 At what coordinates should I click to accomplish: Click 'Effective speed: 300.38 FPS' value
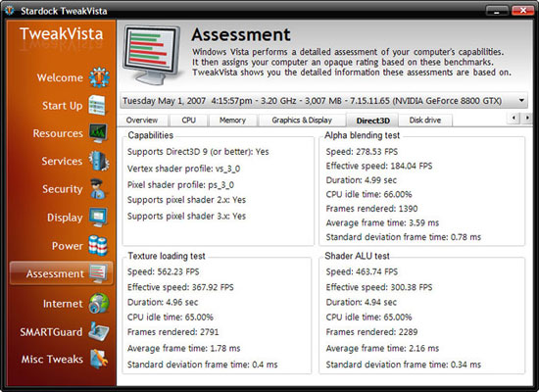pos(379,287)
